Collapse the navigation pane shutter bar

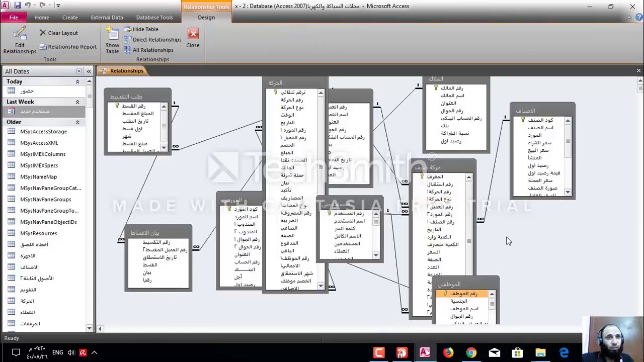tap(89, 71)
